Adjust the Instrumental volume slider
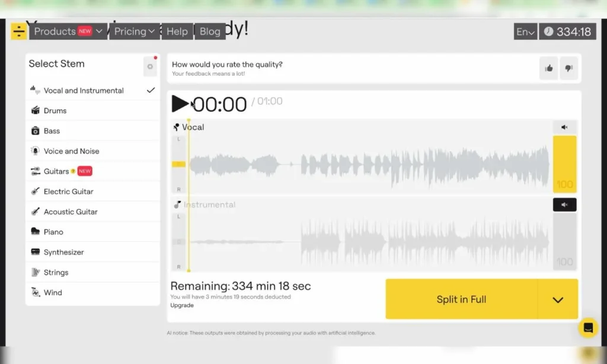Screen dimensions: 607x364 (x=564, y=241)
